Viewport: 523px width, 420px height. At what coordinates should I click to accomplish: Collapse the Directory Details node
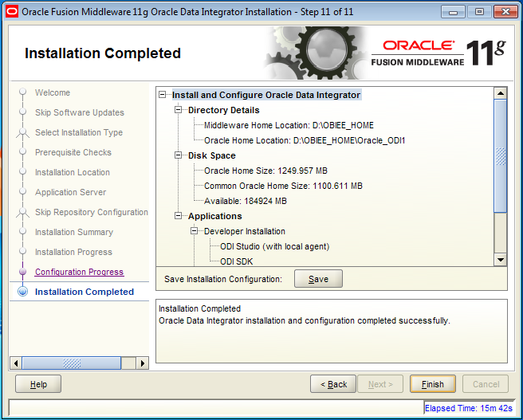coord(179,110)
